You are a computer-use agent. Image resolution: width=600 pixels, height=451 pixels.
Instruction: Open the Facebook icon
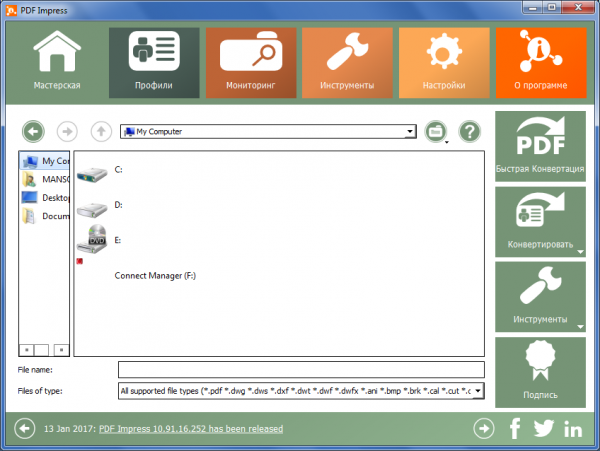[515, 428]
